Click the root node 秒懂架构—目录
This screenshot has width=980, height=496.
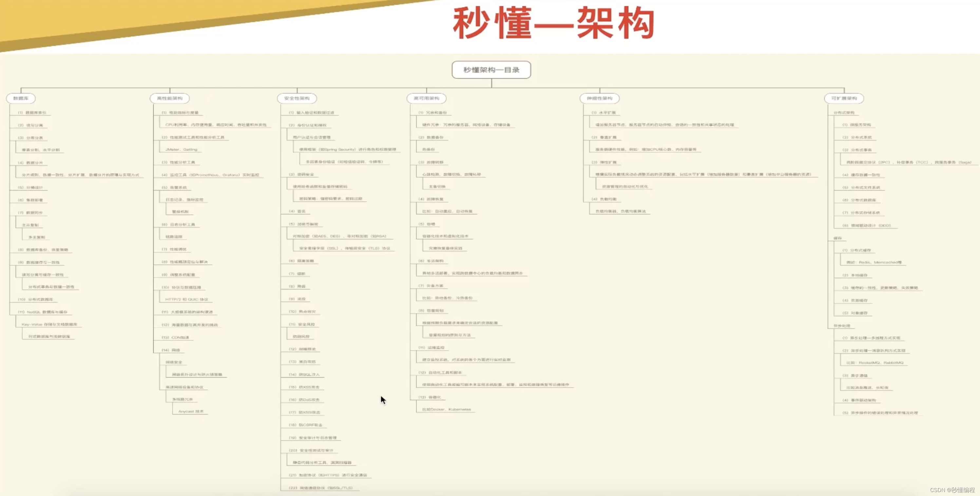[x=491, y=70]
